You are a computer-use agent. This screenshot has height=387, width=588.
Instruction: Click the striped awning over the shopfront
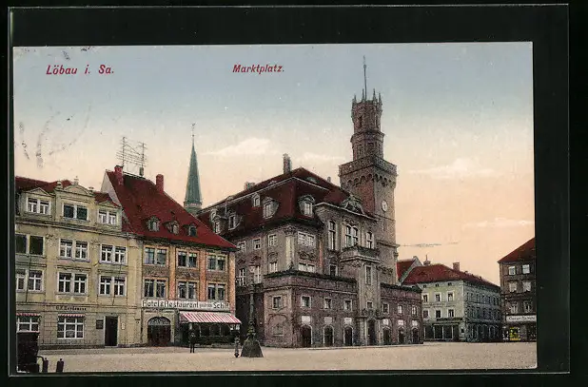(x=209, y=318)
